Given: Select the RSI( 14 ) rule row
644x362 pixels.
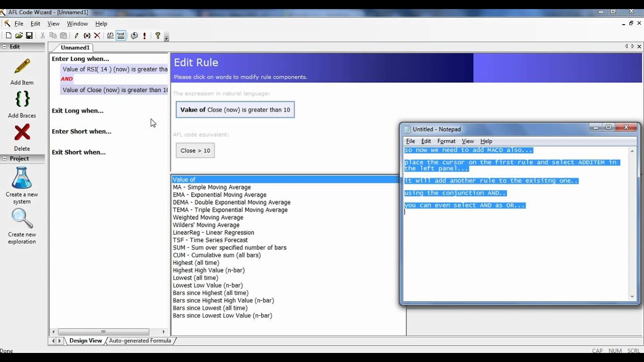Looking at the screenshot, I should 114,69.
